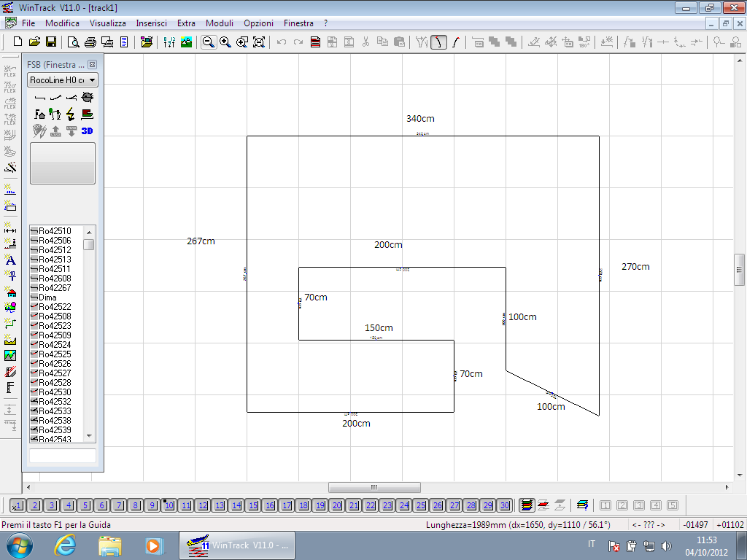This screenshot has height=560, width=747.
Task: Toggle layer 1 button
Action: (18, 505)
